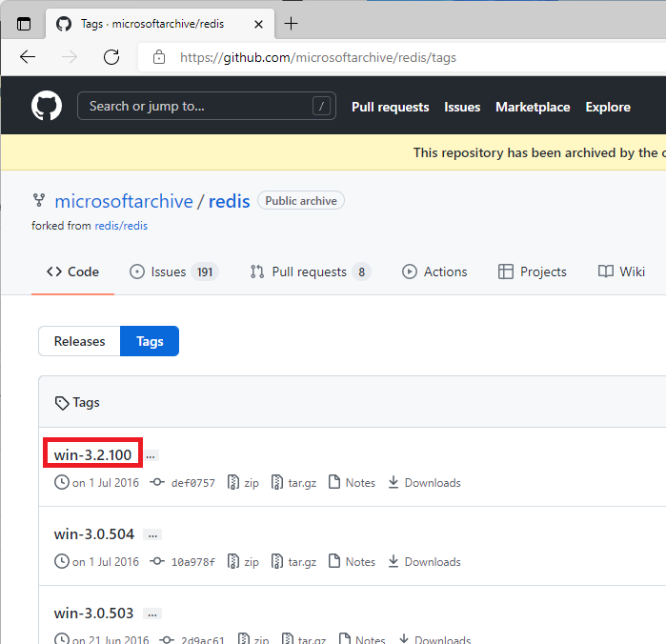Click the Public archive badge
Screen dimensions: 666x644
[x=301, y=200]
